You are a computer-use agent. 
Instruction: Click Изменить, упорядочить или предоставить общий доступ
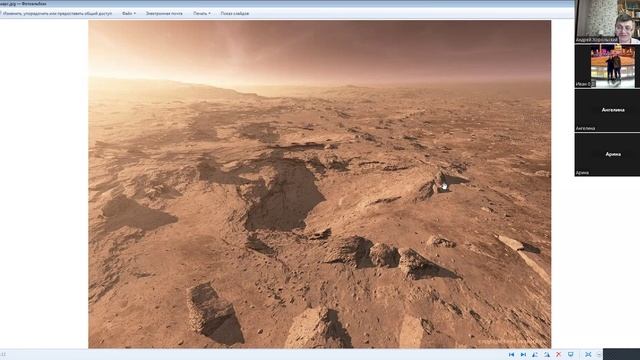[x=57, y=13]
